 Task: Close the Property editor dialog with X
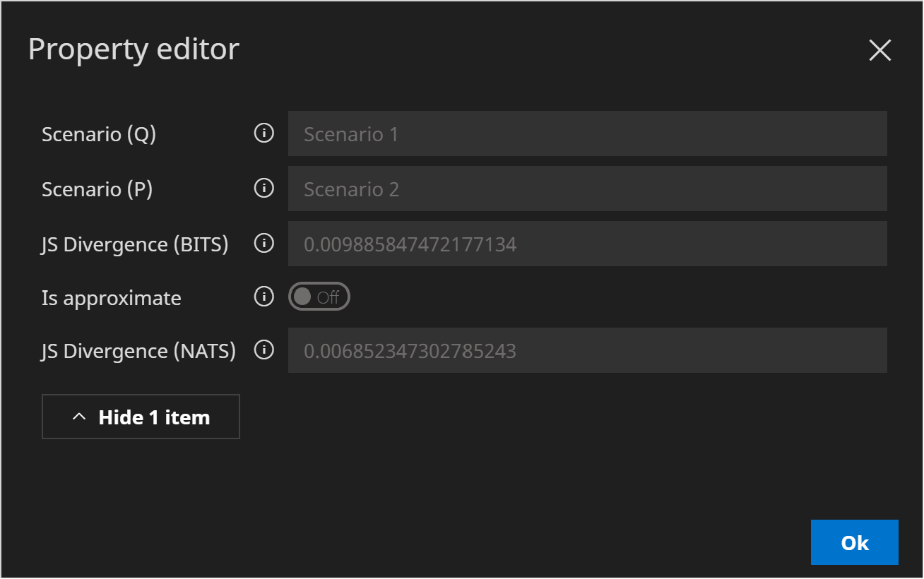[x=879, y=50]
